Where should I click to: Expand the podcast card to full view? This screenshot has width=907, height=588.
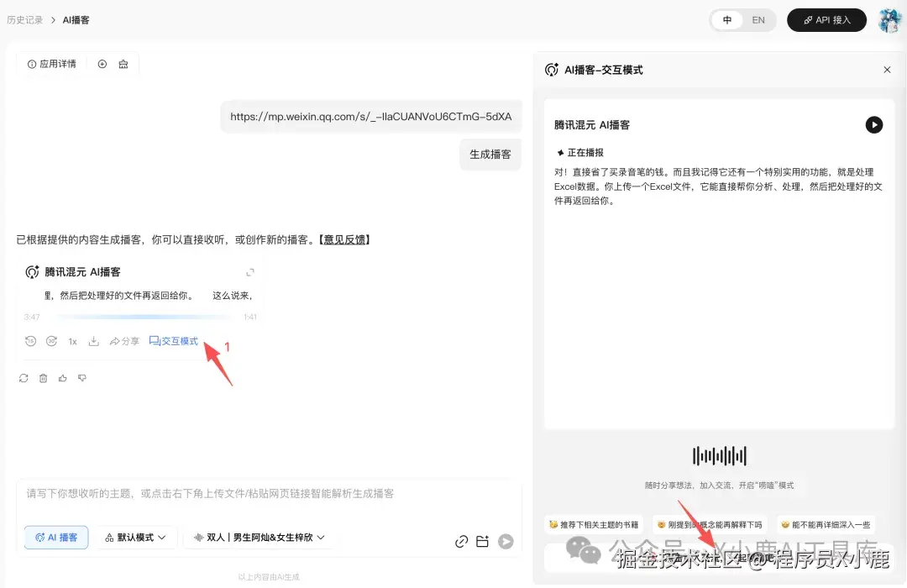coord(249,271)
